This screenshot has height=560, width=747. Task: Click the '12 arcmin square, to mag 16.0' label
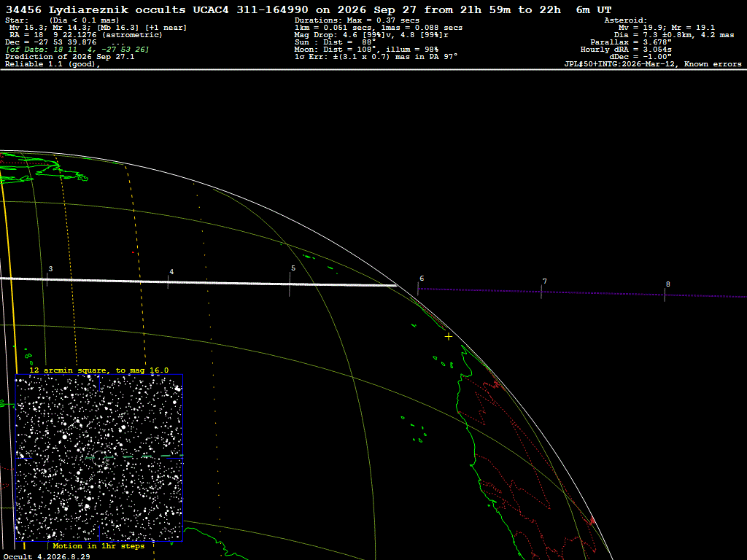click(x=99, y=370)
